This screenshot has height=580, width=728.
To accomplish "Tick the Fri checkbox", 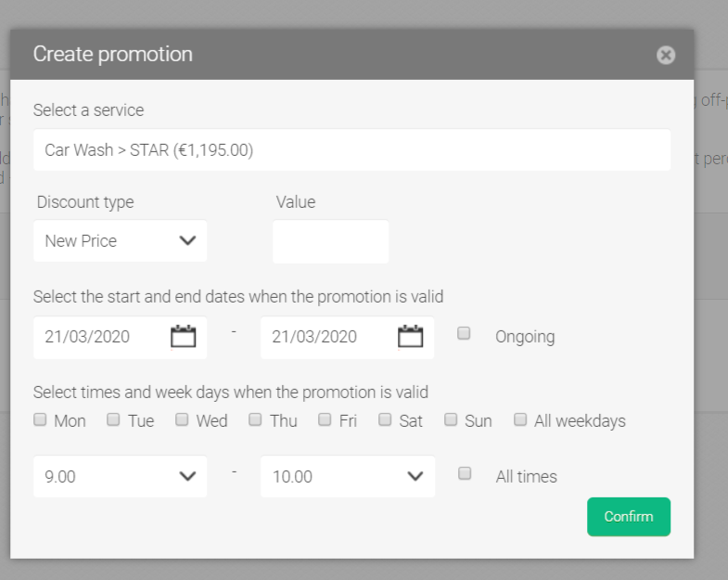I will pyautogui.click(x=325, y=419).
